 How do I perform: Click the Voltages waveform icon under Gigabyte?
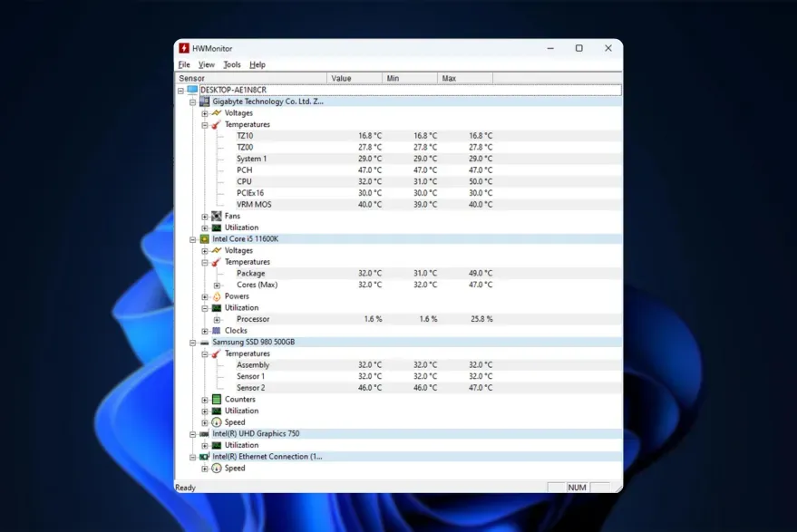point(218,112)
